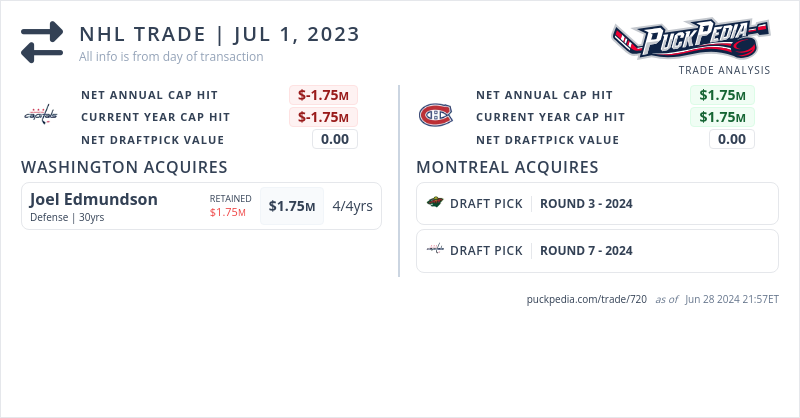The height and width of the screenshot is (418, 800).
Task: Click Washington's net annual cap hit value
Action: (323, 95)
